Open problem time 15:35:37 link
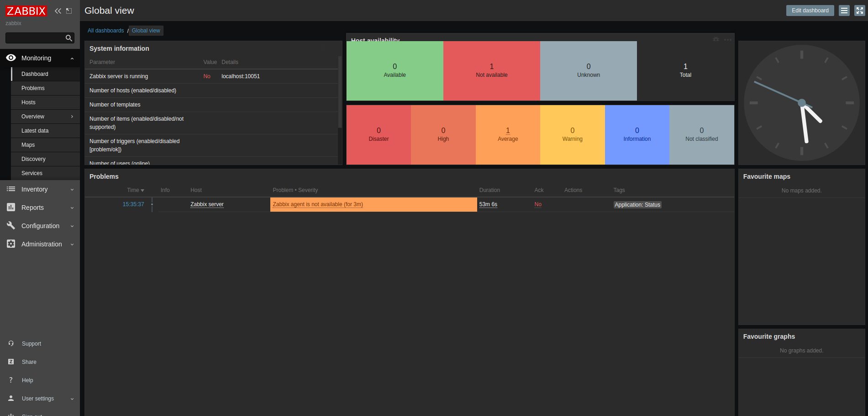 (x=133, y=204)
